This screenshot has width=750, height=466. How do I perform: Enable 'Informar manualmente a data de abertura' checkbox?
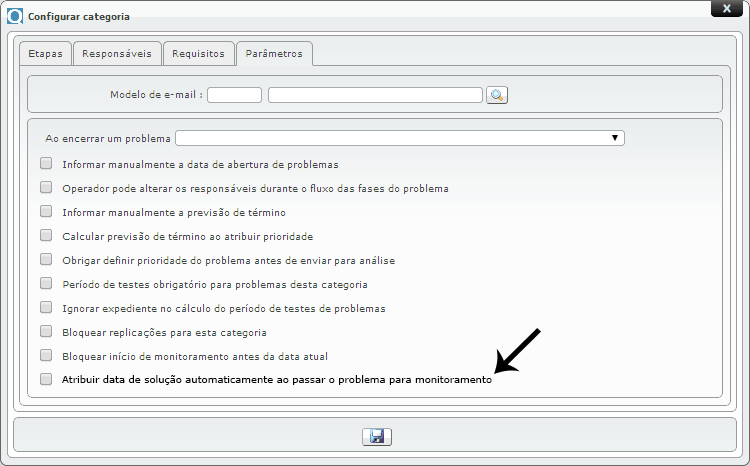click(x=46, y=163)
